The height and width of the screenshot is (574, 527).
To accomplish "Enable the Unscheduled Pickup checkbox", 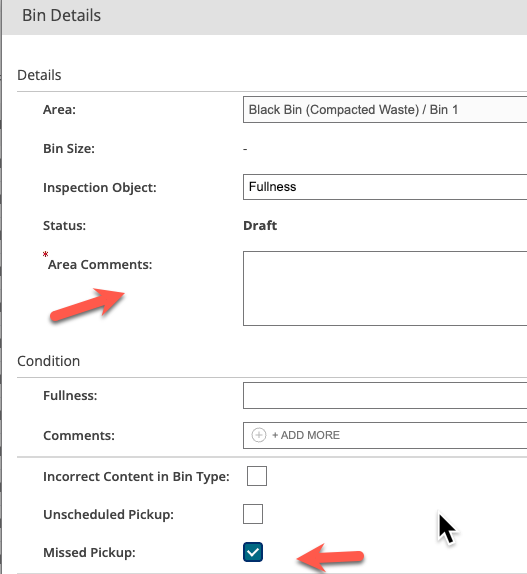I will [x=253, y=514].
